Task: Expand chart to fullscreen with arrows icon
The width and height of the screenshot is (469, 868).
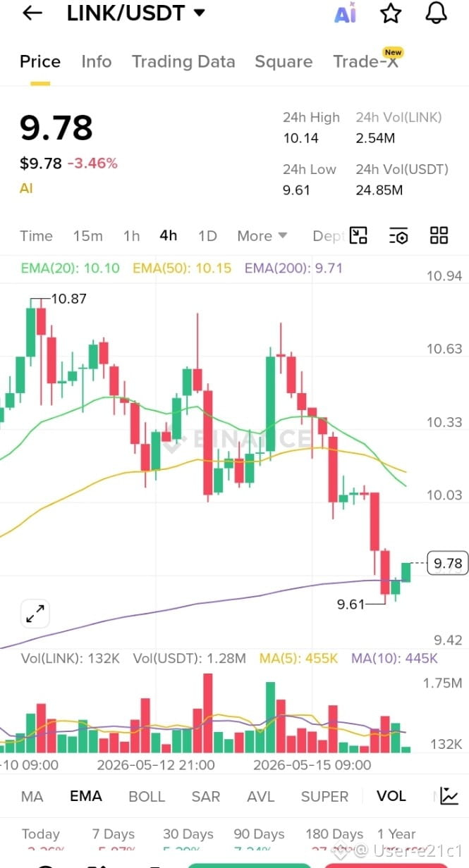Action: click(35, 613)
